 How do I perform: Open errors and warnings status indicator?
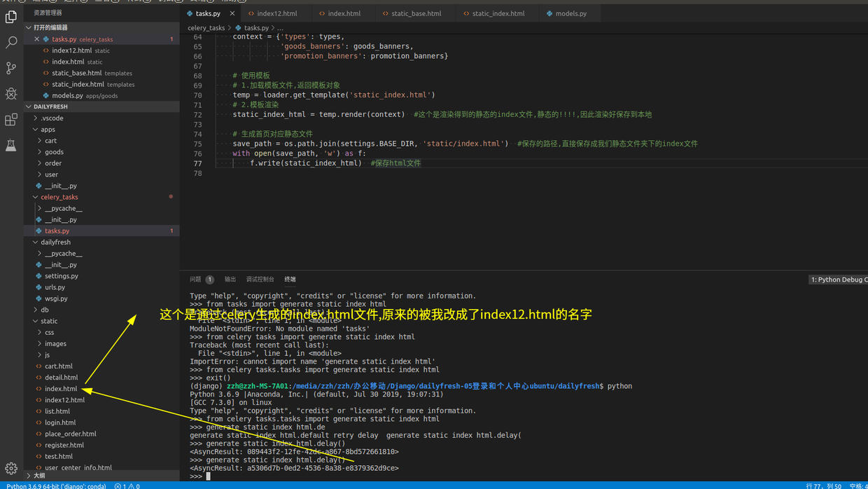coord(127,485)
